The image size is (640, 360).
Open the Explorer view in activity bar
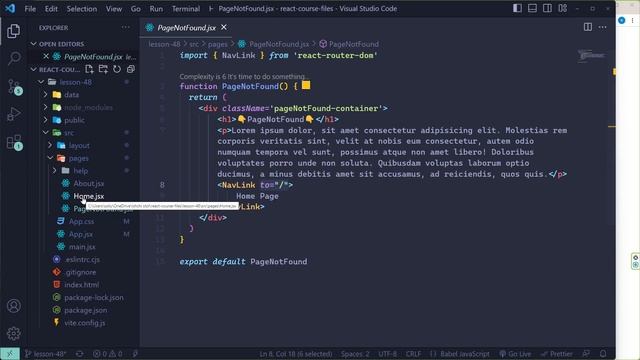13,31
